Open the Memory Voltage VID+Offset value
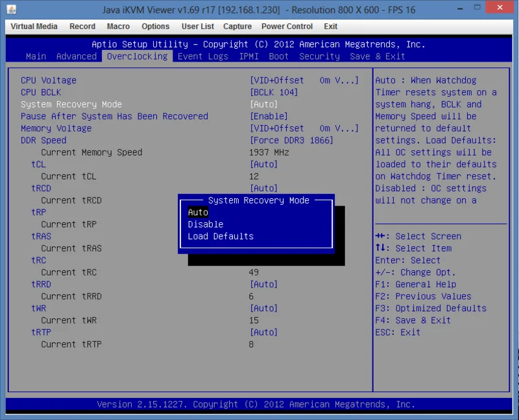Image resolution: width=519 pixels, height=420 pixels. [304, 128]
